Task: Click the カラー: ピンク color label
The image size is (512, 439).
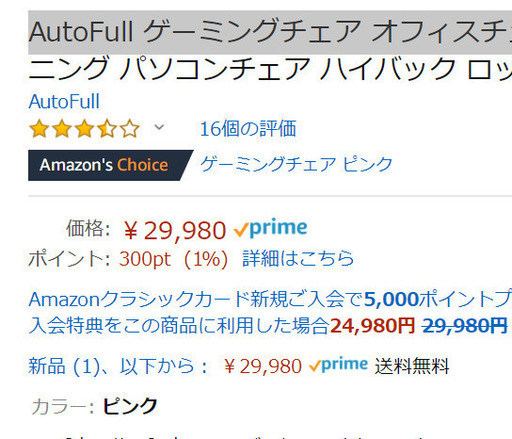Action: (94, 406)
